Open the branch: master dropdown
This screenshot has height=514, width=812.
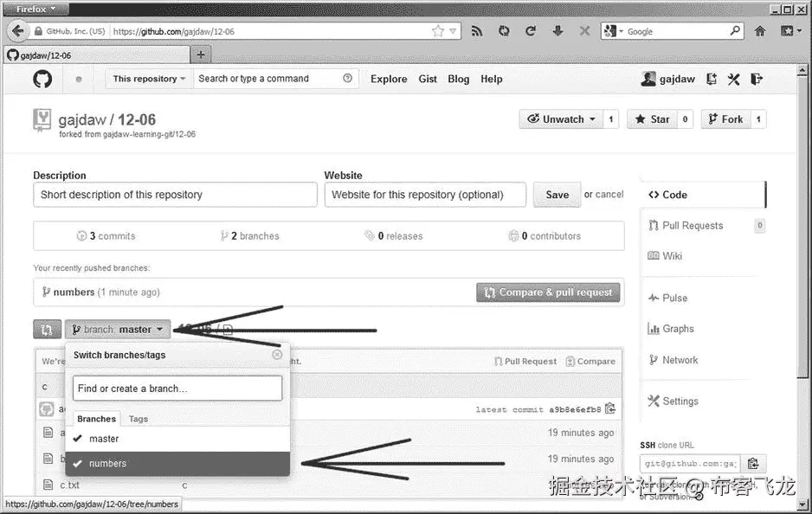pos(118,329)
